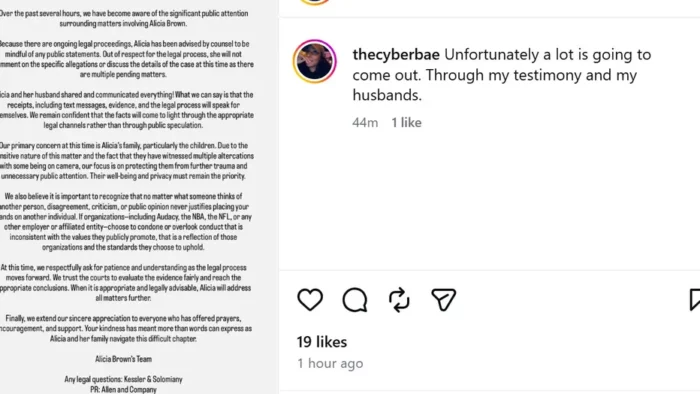The height and width of the screenshot is (394, 700).
Task: Click the 44m comment timestamp
Action: click(365, 122)
